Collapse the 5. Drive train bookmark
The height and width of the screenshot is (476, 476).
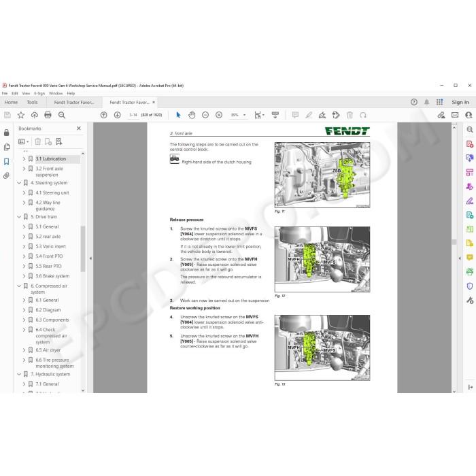(x=19, y=217)
